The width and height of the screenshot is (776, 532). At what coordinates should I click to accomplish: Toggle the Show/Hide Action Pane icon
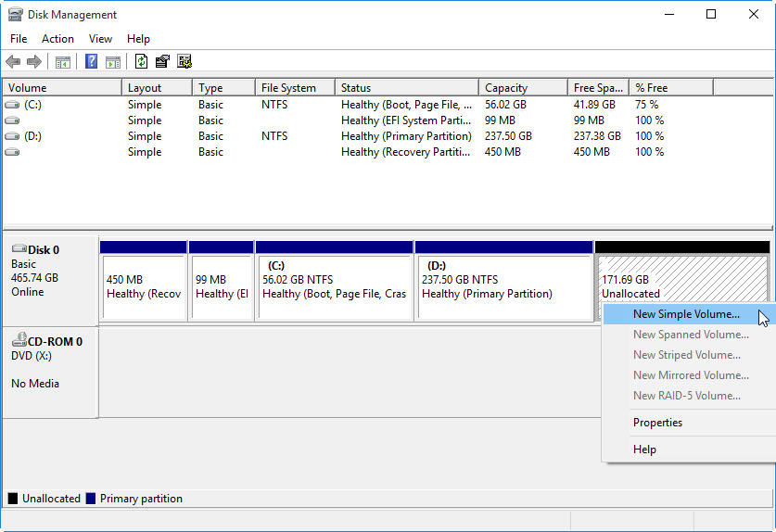pyautogui.click(x=112, y=62)
